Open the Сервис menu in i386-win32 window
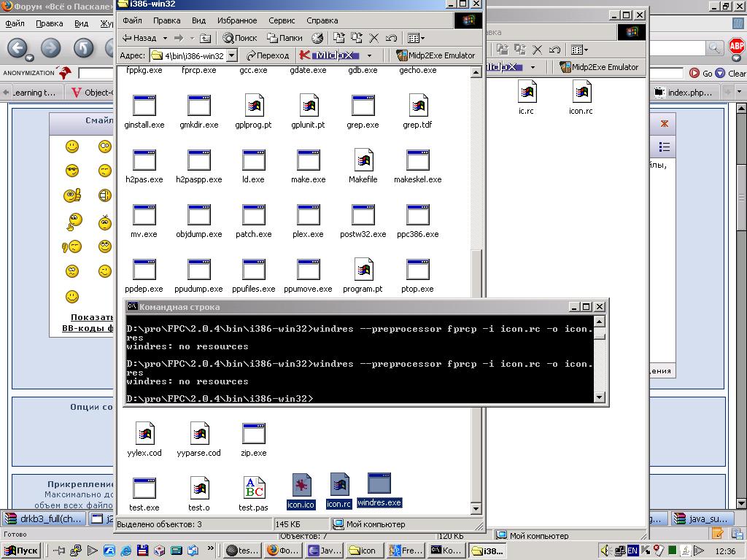 coord(282,20)
